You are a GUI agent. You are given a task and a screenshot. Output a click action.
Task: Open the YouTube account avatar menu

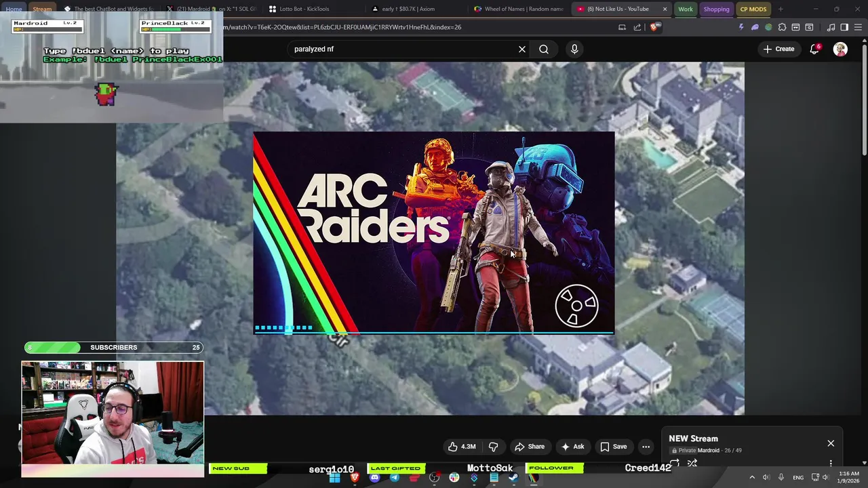pyautogui.click(x=840, y=49)
